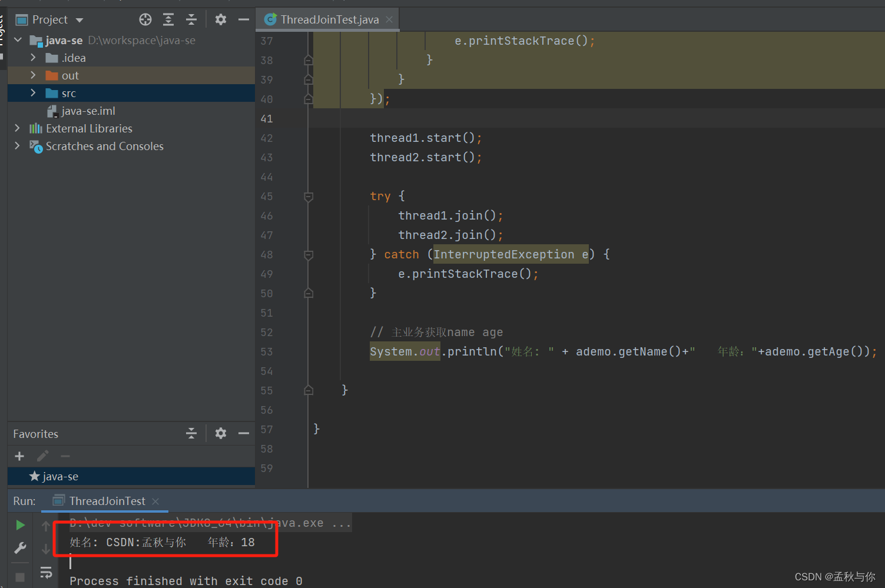Rerun ThreadJoinTest with green play icon
The image size is (885, 588).
coord(20,525)
